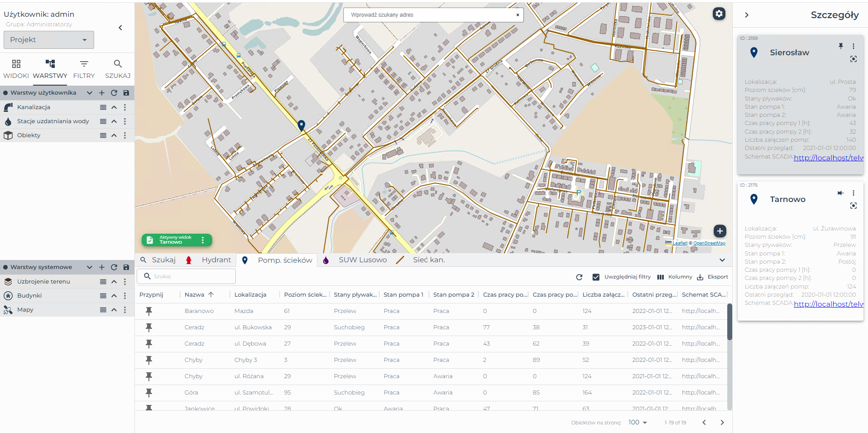Collapse the left sidebar with chevron
868x433 pixels.
click(120, 28)
